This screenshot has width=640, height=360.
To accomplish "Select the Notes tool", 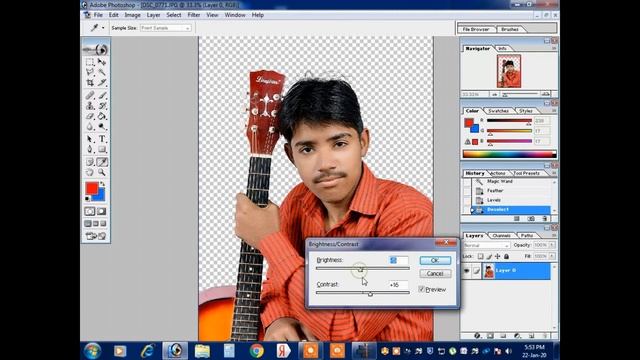I will [x=90, y=162].
